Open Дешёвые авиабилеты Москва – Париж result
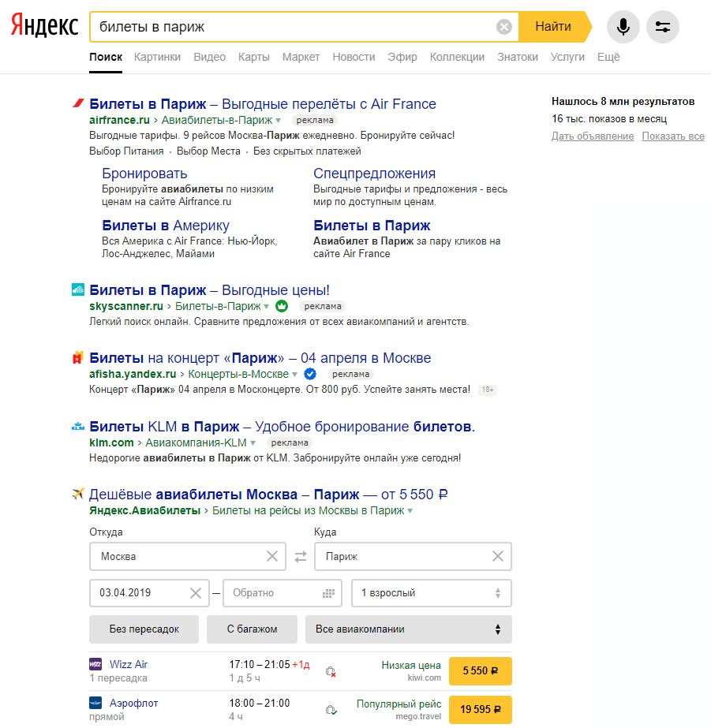 (x=268, y=494)
